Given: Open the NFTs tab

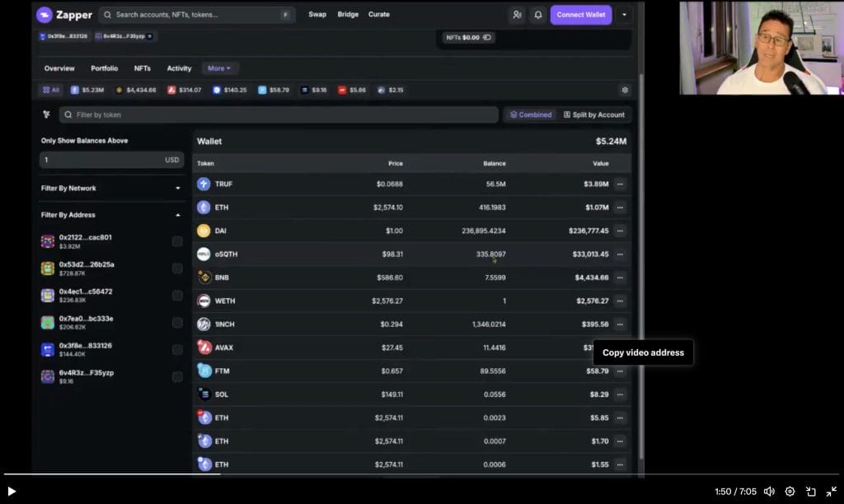Looking at the screenshot, I should [142, 68].
